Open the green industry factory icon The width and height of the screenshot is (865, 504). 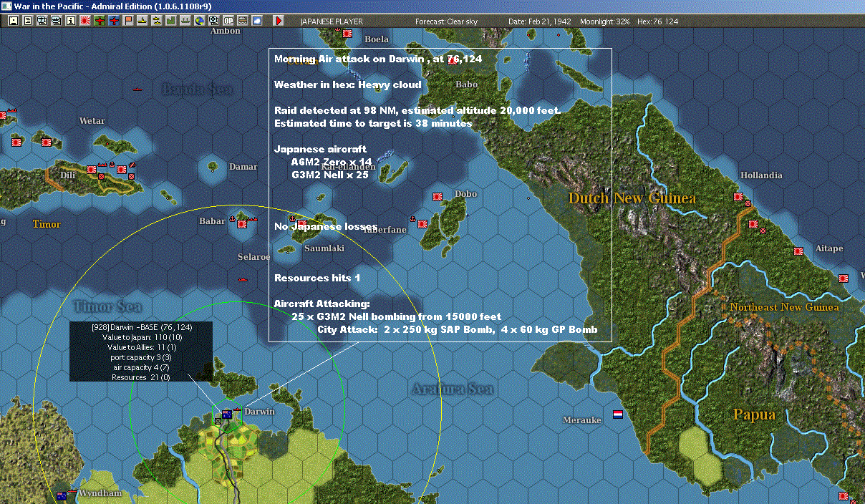point(170,21)
